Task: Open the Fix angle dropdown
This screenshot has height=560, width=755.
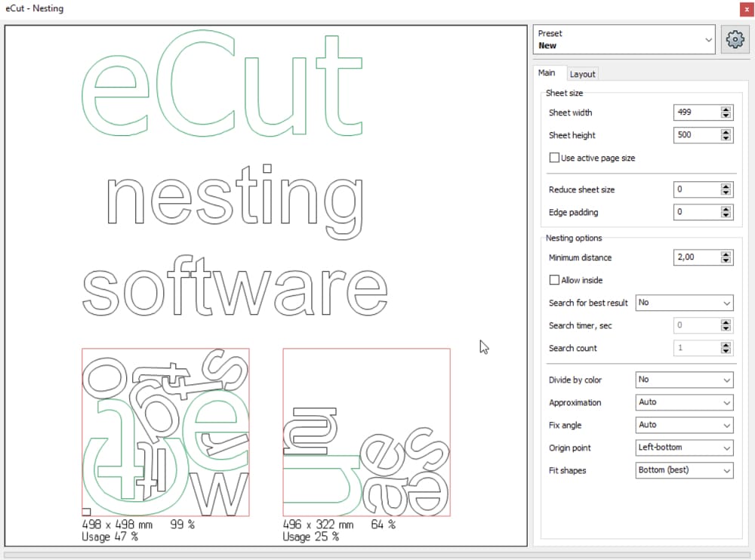Action: pyautogui.click(x=684, y=425)
